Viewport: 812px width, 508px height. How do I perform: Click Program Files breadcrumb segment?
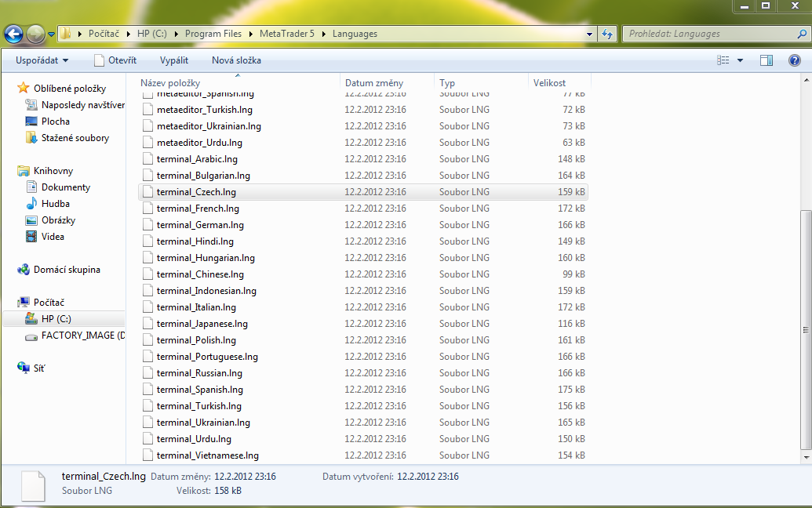click(x=213, y=34)
